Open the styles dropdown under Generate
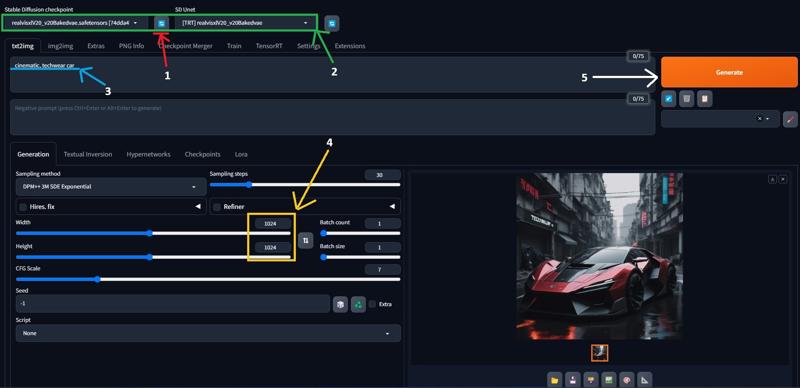Viewport: 800px width, 388px height. [x=720, y=118]
